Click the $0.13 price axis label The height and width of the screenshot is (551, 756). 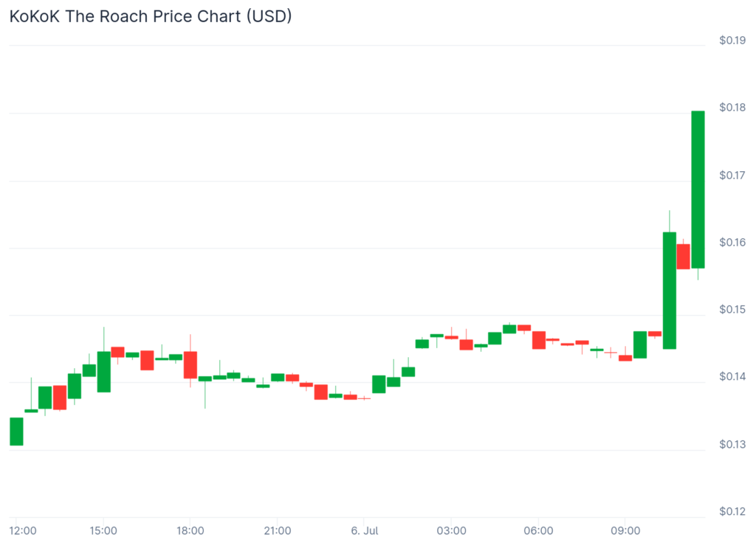(x=732, y=445)
